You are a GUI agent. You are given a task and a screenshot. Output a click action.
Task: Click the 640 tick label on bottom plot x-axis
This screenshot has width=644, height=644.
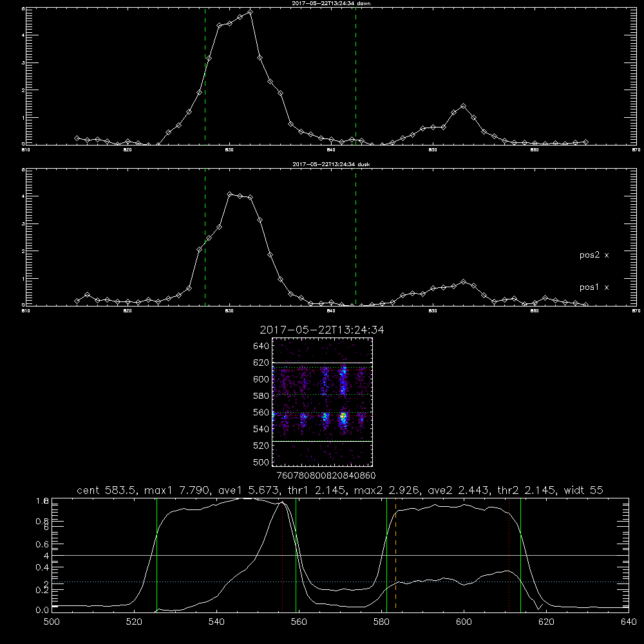(629, 622)
